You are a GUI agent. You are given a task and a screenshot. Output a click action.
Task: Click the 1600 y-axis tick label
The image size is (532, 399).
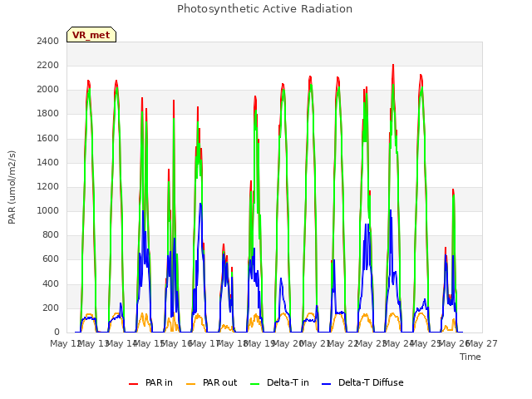48,138
